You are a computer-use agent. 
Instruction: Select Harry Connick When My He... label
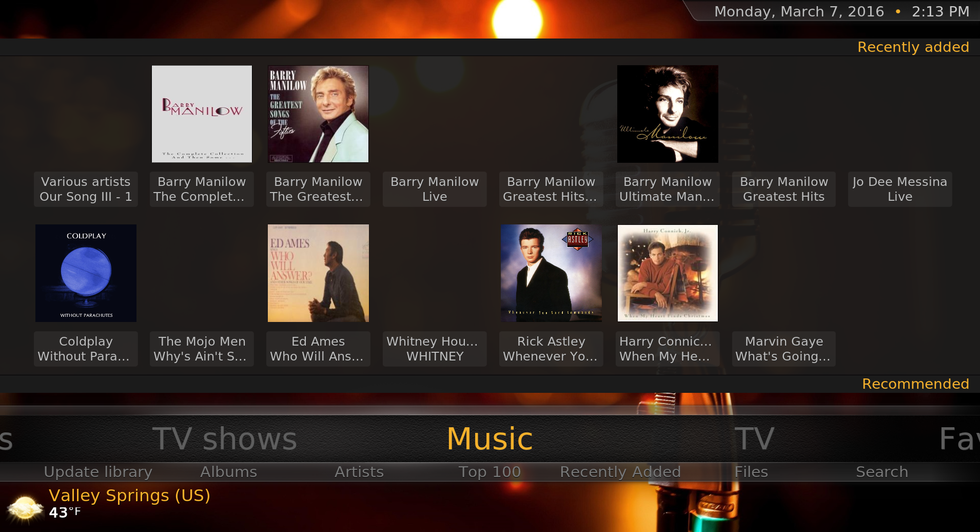pyautogui.click(x=668, y=349)
